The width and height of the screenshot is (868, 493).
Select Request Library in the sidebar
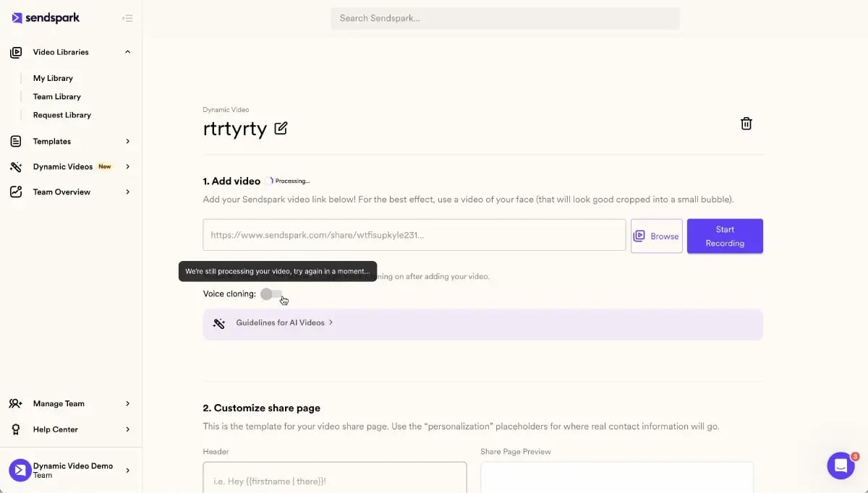[x=61, y=114]
